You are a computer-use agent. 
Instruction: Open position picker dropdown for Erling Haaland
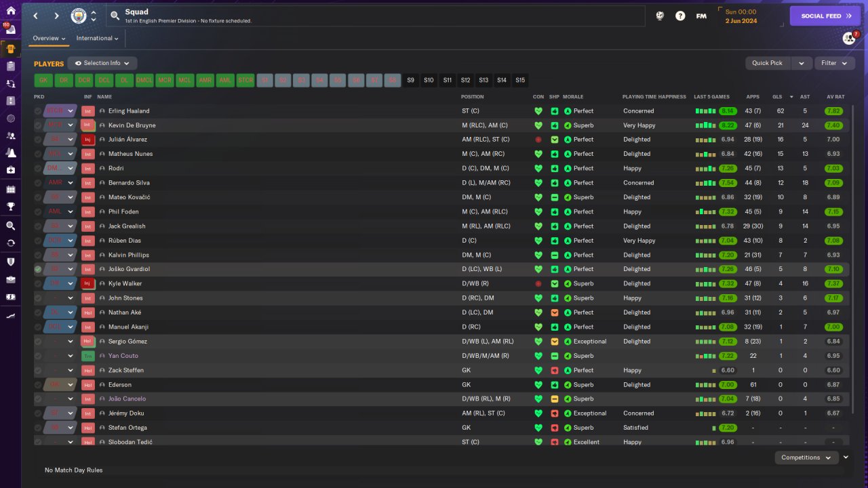tap(71, 111)
